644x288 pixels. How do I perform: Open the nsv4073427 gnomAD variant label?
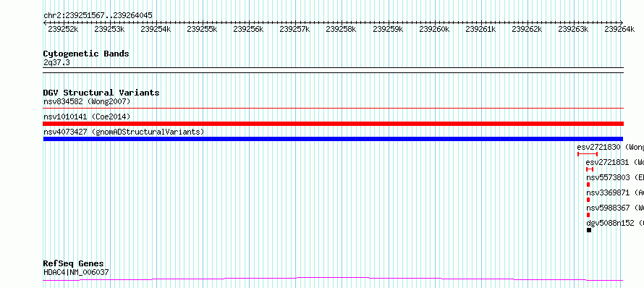point(124,132)
